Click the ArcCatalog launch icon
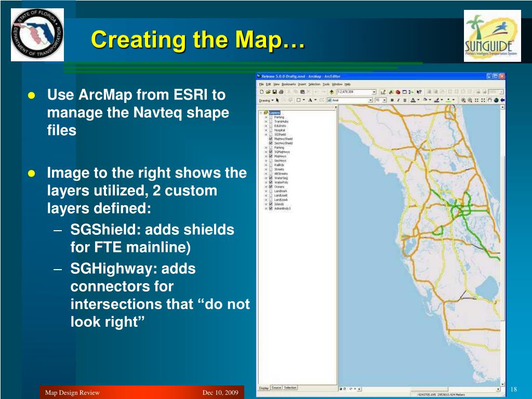The image size is (532, 399). click(391, 92)
